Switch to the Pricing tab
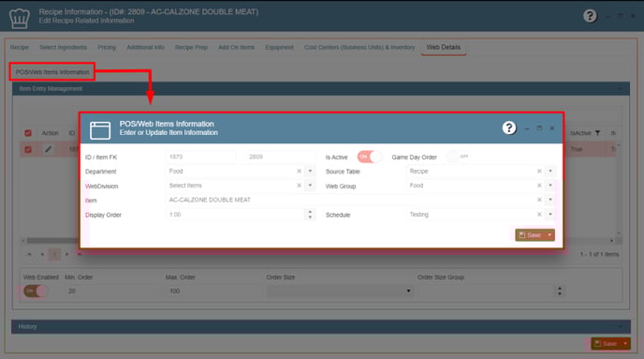This screenshot has height=359, width=644. click(x=107, y=47)
